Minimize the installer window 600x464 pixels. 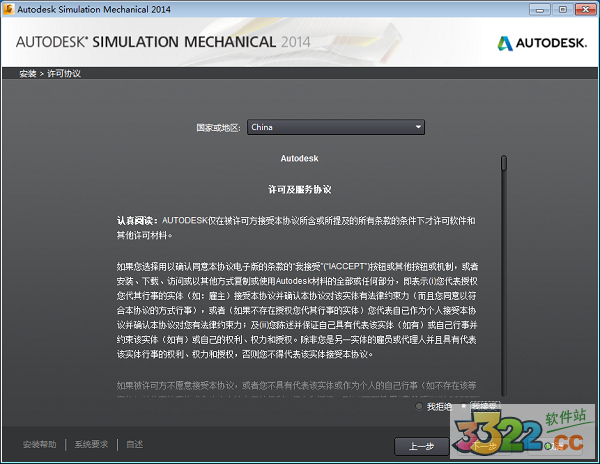tap(540, 10)
